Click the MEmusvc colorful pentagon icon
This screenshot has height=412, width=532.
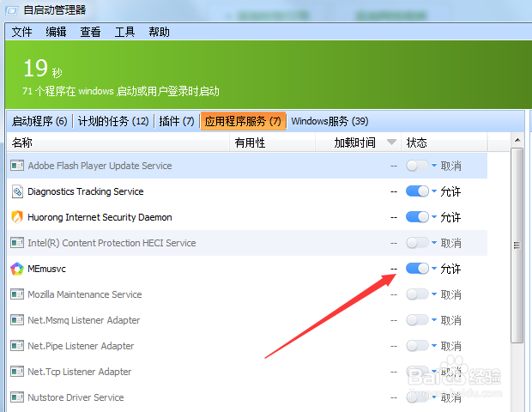pyautogui.click(x=17, y=269)
